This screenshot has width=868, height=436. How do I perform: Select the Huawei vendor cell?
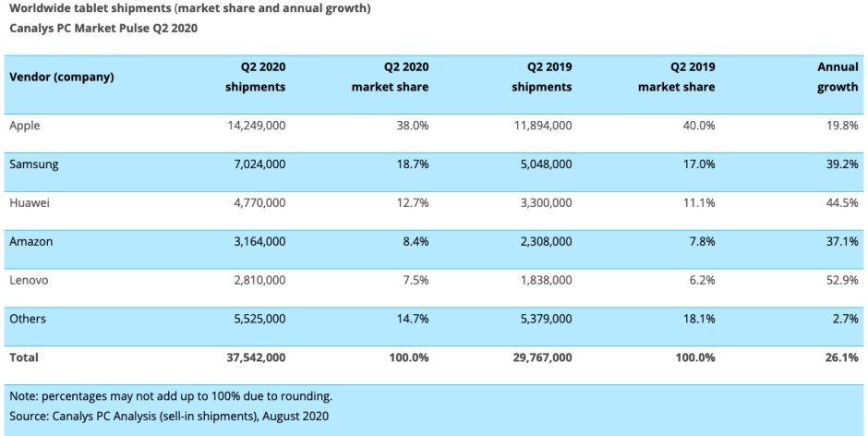[30, 203]
